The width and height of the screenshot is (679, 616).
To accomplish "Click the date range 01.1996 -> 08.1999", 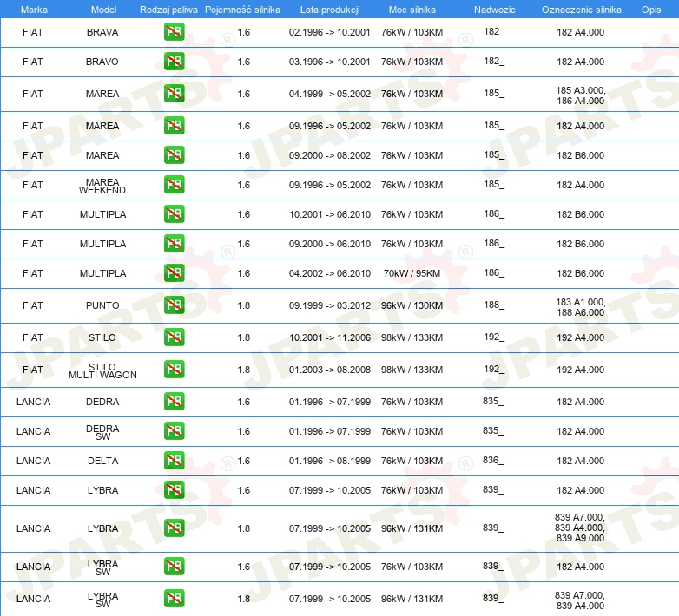I will pos(330,461).
